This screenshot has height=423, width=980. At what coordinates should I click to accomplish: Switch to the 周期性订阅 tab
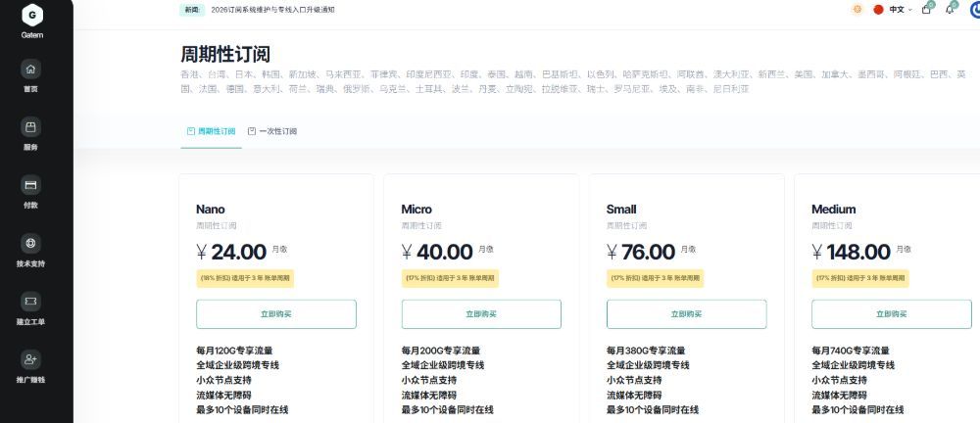click(x=211, y=130)
